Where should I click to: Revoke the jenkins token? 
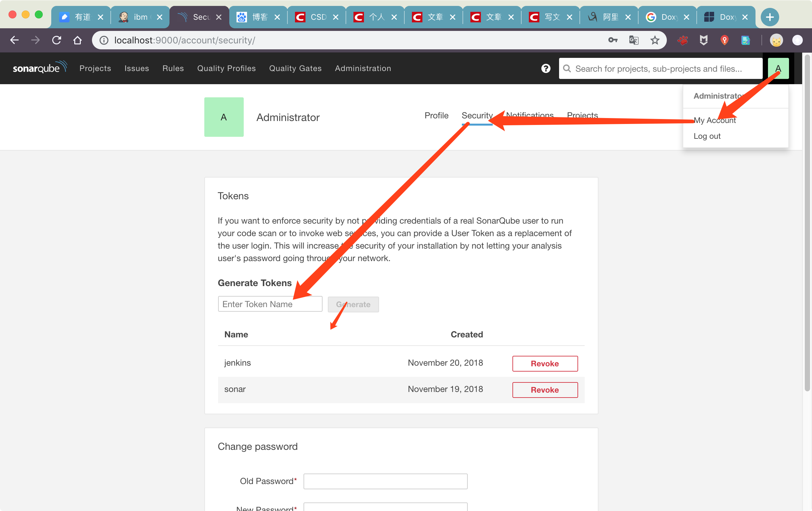(x=545, y=363)
